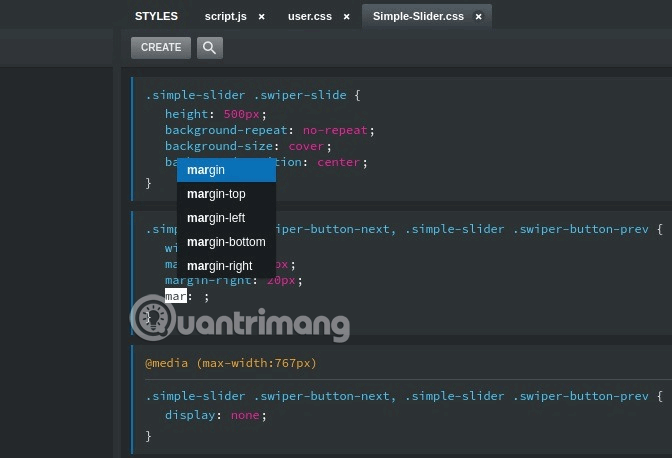Click the 'display' property name
This screenshot has height=458, width=672.
click(190, 415)
